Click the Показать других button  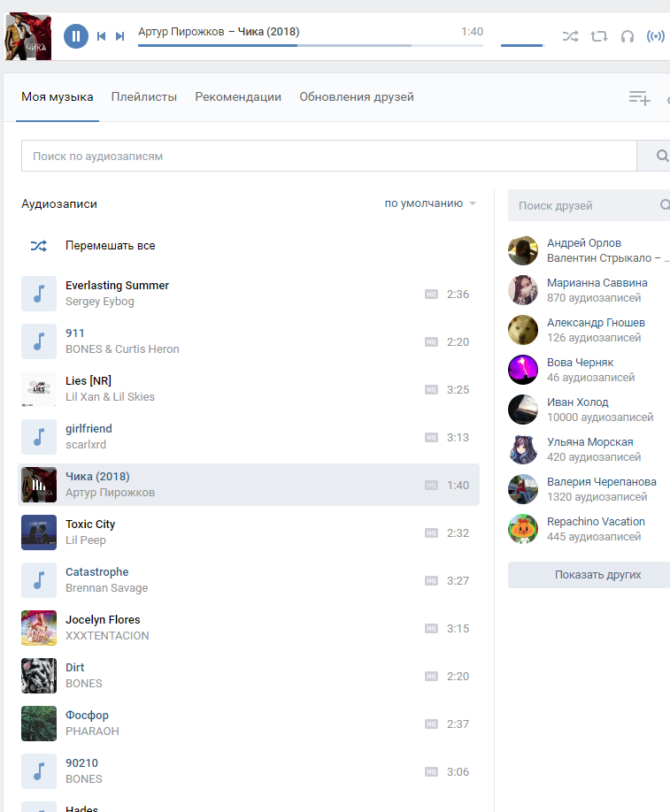(x=589, y=575)
